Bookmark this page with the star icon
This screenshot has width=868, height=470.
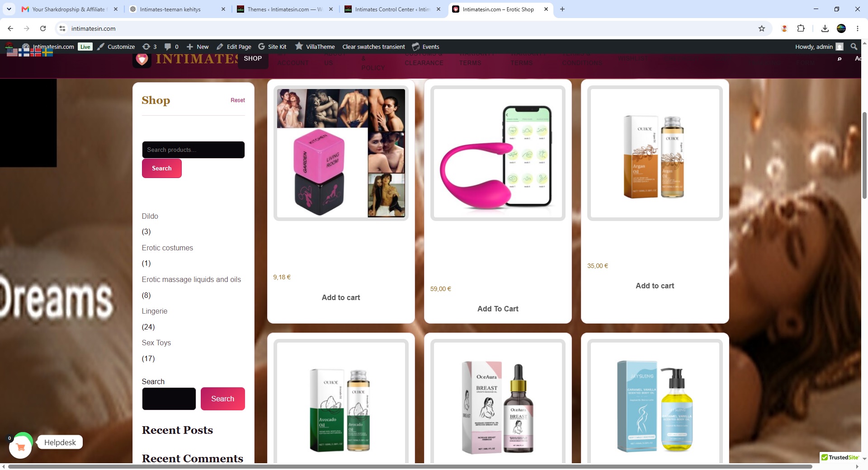coord(762,28)
